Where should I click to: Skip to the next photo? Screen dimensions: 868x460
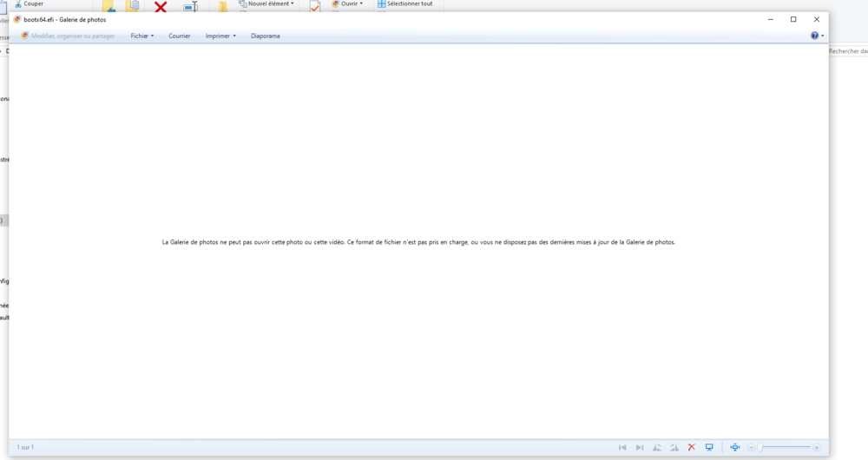pos(640,447)
